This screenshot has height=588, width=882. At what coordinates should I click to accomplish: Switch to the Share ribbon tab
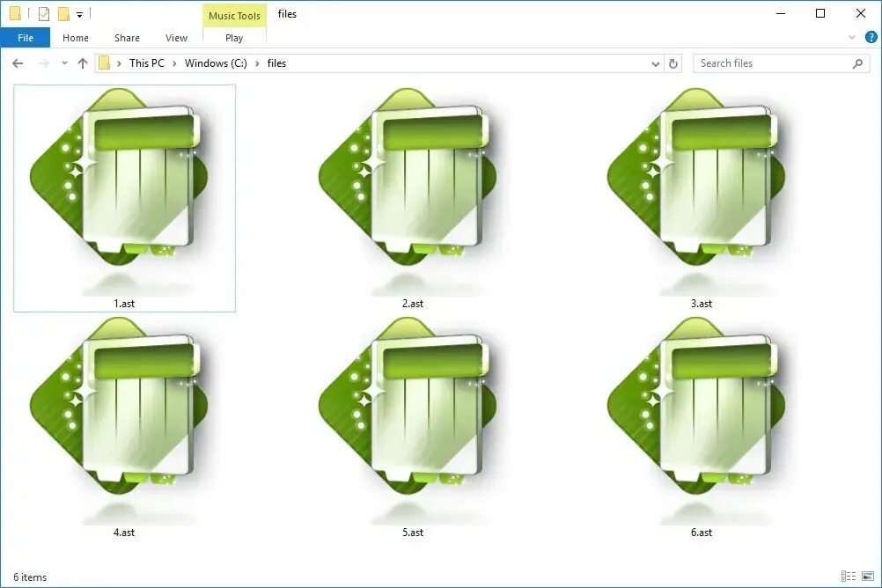(127, 38)
